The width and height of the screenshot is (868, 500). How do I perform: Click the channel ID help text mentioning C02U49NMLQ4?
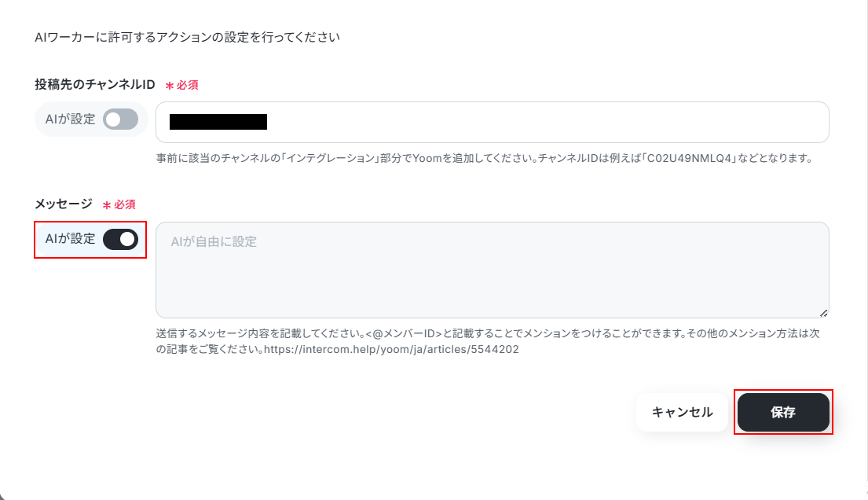coord(485,159)
